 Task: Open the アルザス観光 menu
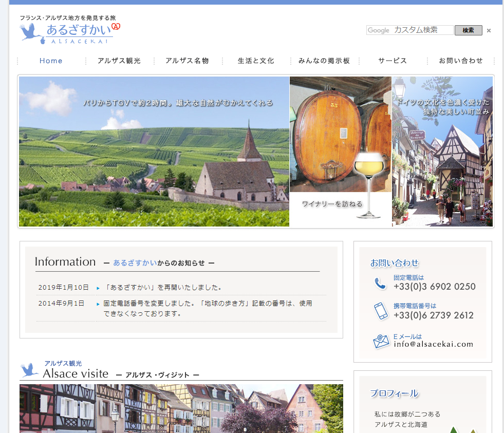coord(119,61)
